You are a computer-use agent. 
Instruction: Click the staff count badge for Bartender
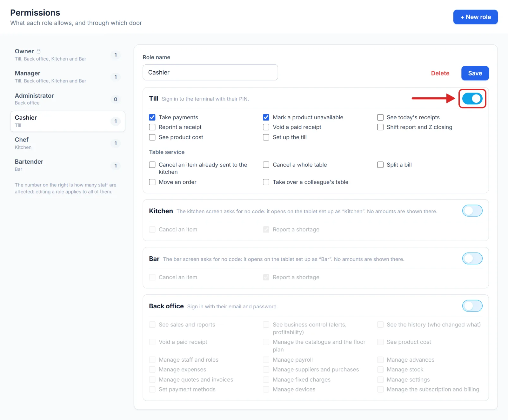(116, 166)
